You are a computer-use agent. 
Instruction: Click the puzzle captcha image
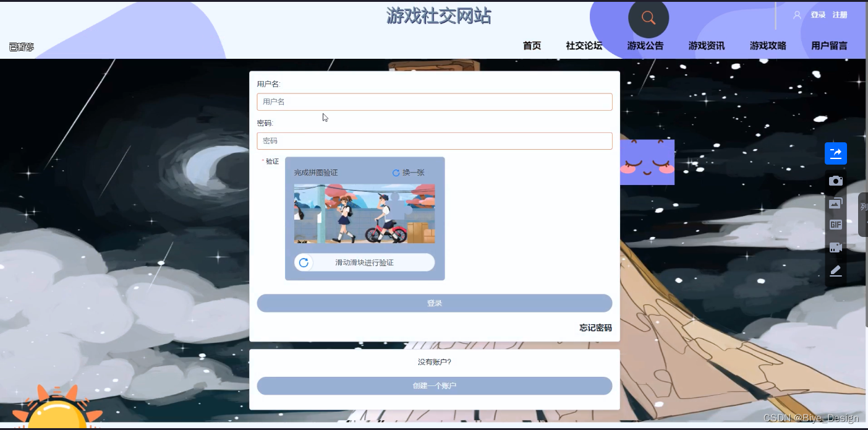click(x=364, y=213)
